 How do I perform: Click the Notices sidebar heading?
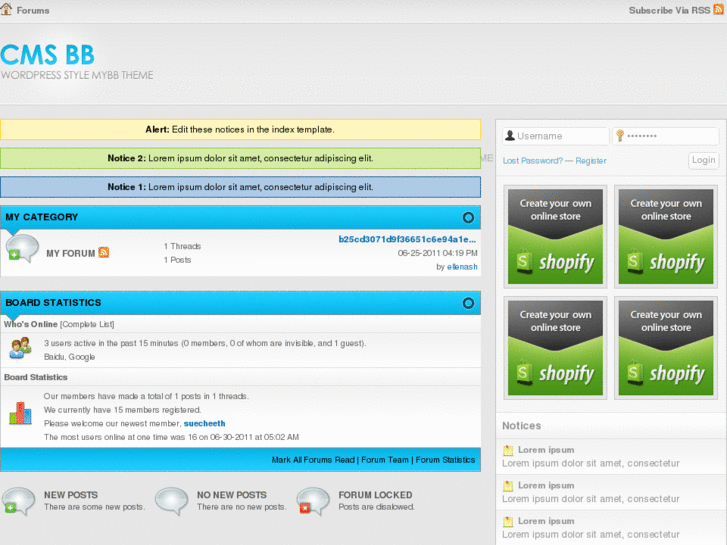(x=522, y=426)
